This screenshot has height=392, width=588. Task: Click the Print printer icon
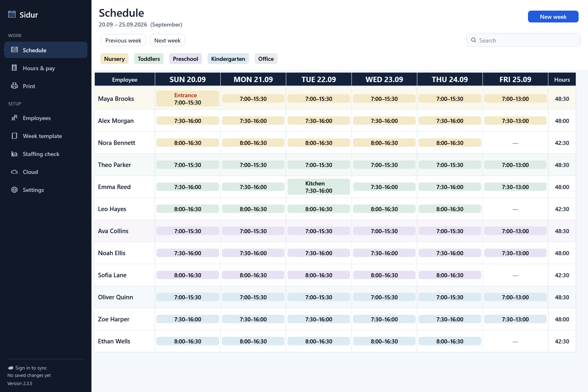click(14, 86)
